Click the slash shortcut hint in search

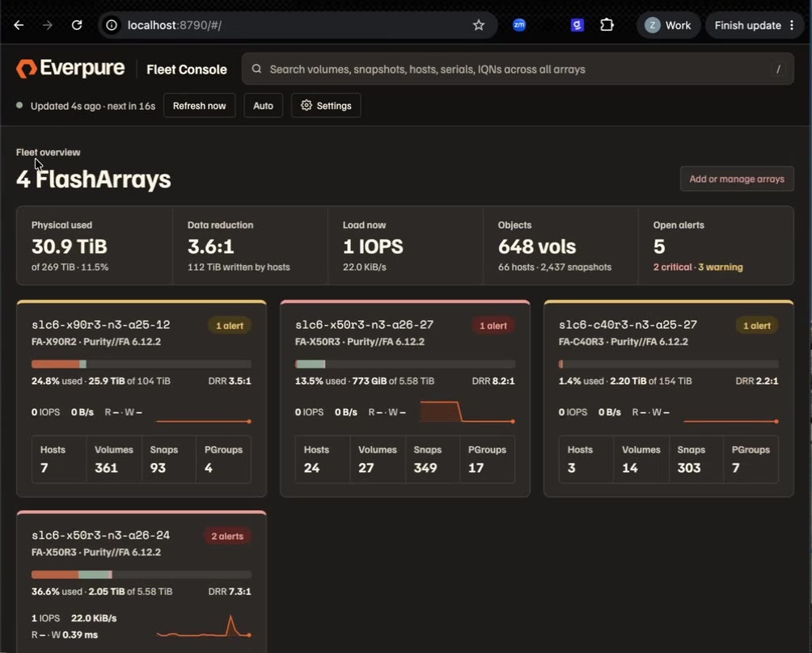(778, 69)
